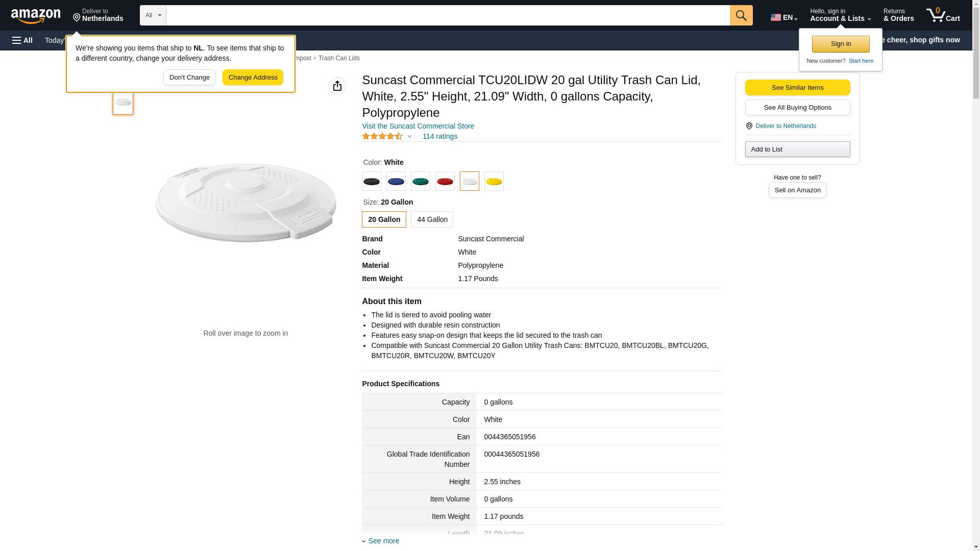980x551 pixels.
Task: Select the 20 Gallon size option
Action: click(x=384, y=219)
